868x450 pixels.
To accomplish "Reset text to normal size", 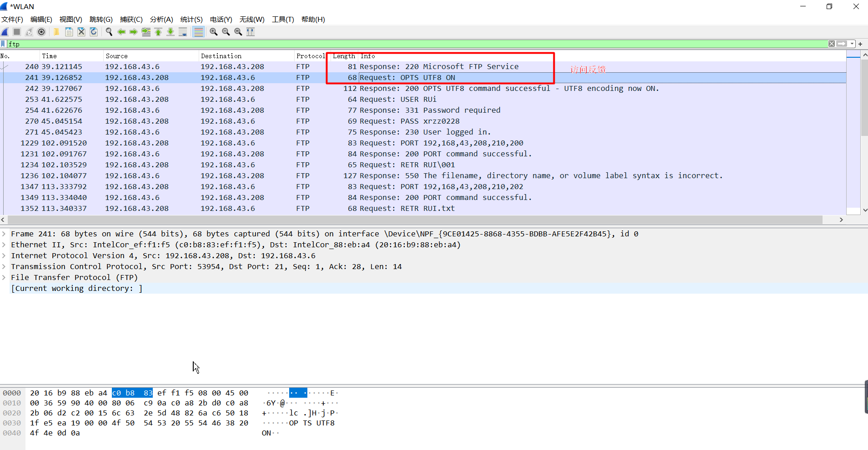I will pos(238,32).
